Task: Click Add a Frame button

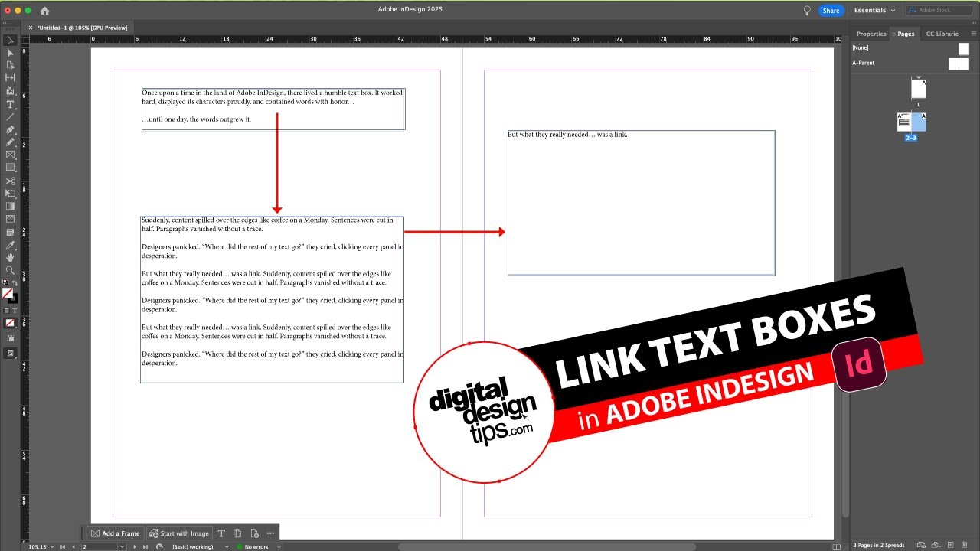Action: point(115,533)
